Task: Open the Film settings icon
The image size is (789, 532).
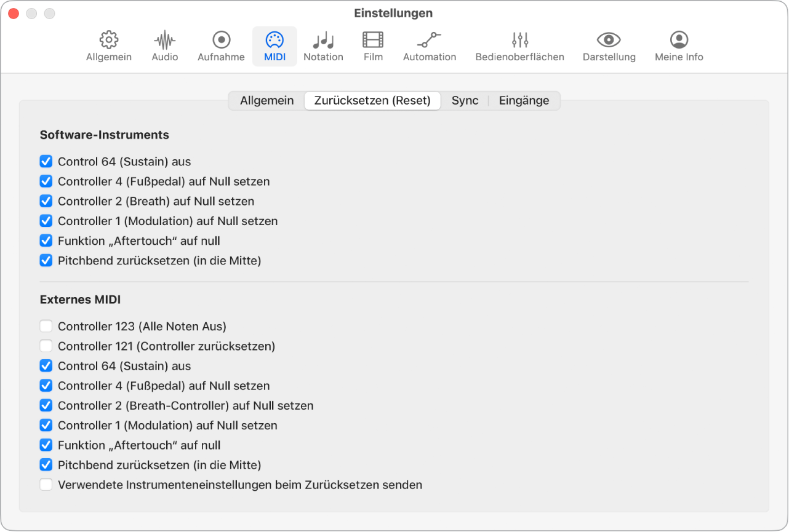Action: (372, 46)
